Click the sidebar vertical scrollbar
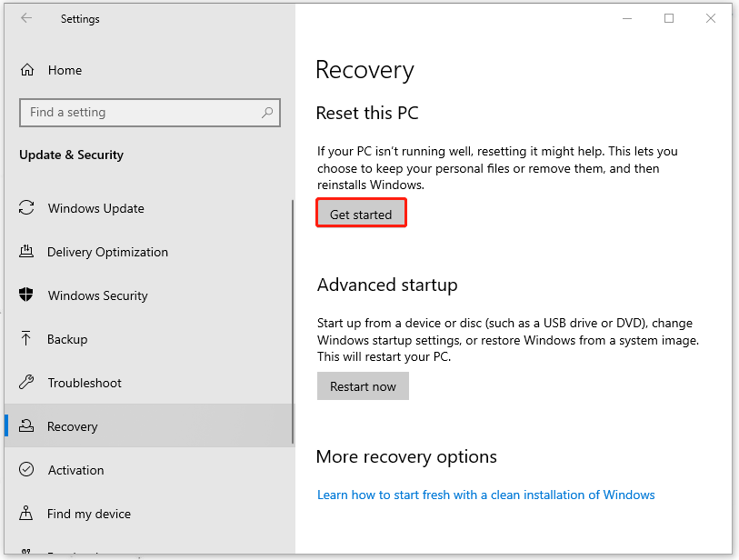The image size is (739, 560). pos(292,318)
